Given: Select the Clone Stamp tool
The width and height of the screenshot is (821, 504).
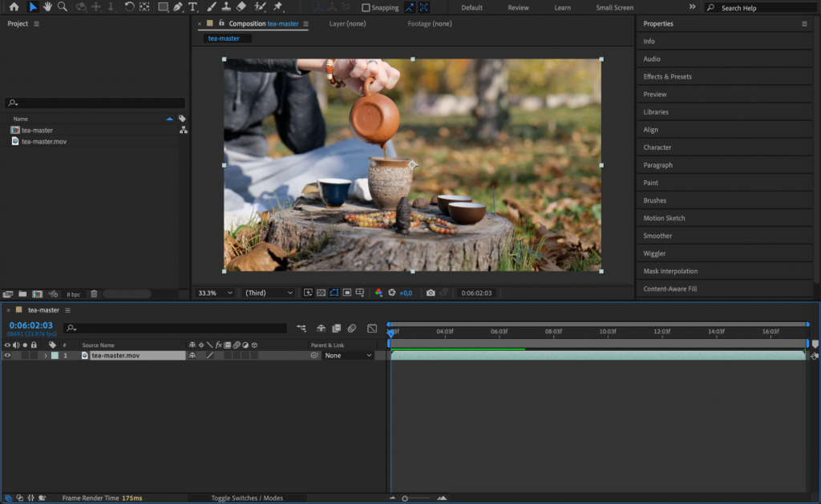Looking at the screenshot, I should click(227, 7).
